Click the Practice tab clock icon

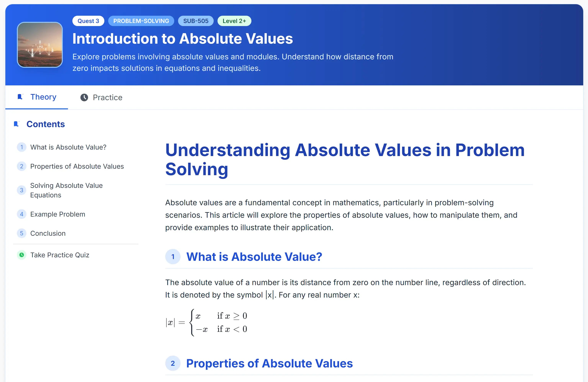click(x=84, y=98)
